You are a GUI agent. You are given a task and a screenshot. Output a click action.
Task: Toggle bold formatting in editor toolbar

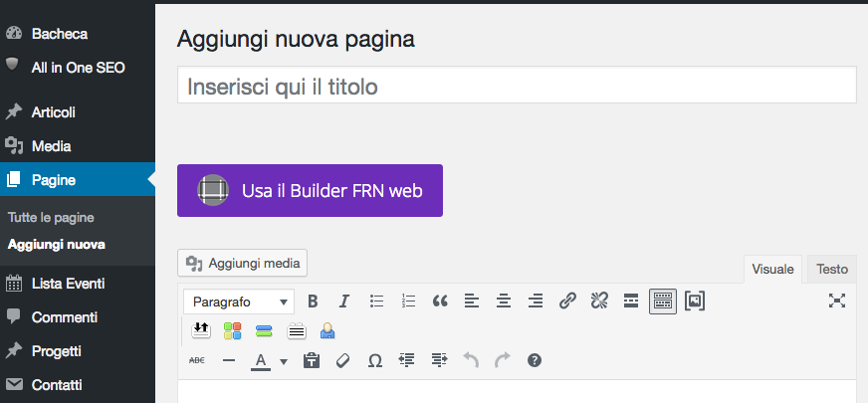tap(313, 302)
